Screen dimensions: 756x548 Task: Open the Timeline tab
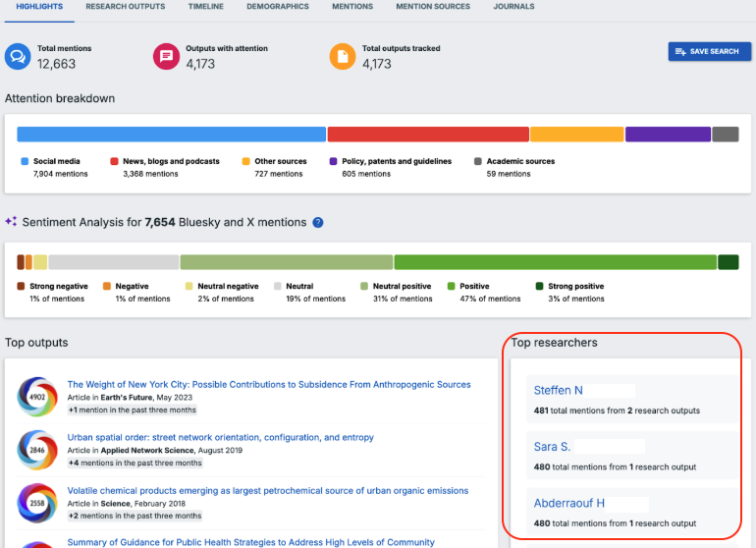[206, 7]
